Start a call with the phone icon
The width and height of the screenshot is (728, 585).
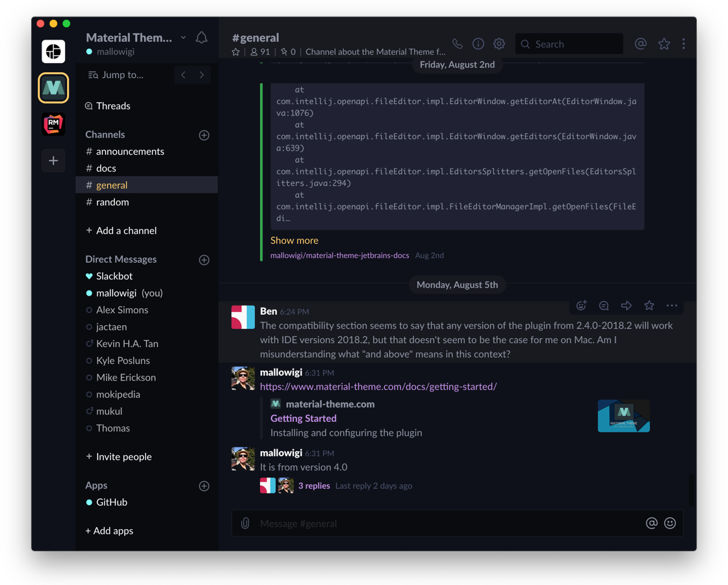tap(458, 44)
